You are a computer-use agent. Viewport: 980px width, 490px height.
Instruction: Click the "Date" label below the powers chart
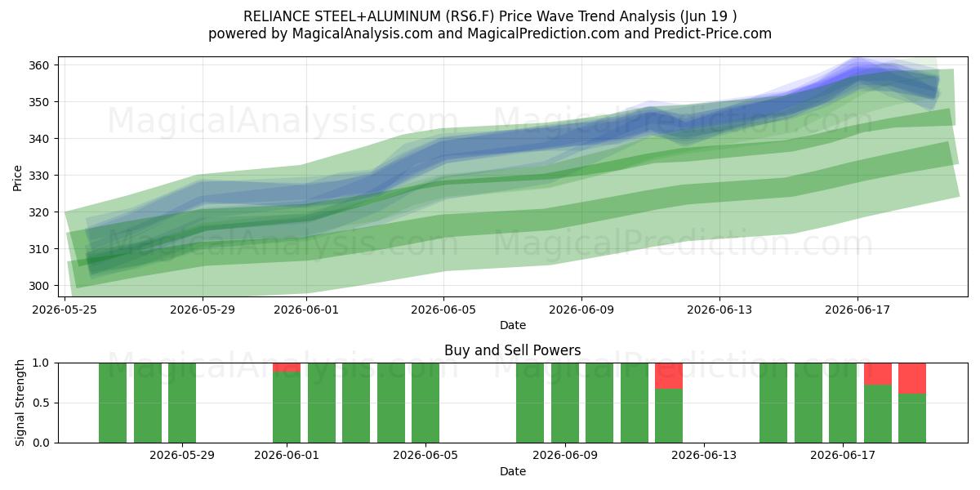pyautogui.click(x=513, y=471)
